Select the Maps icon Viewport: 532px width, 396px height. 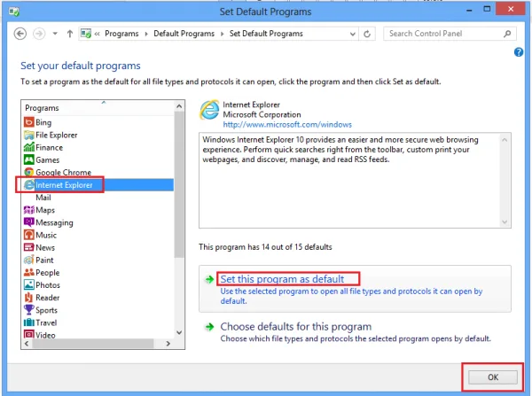tap(29, 210)
